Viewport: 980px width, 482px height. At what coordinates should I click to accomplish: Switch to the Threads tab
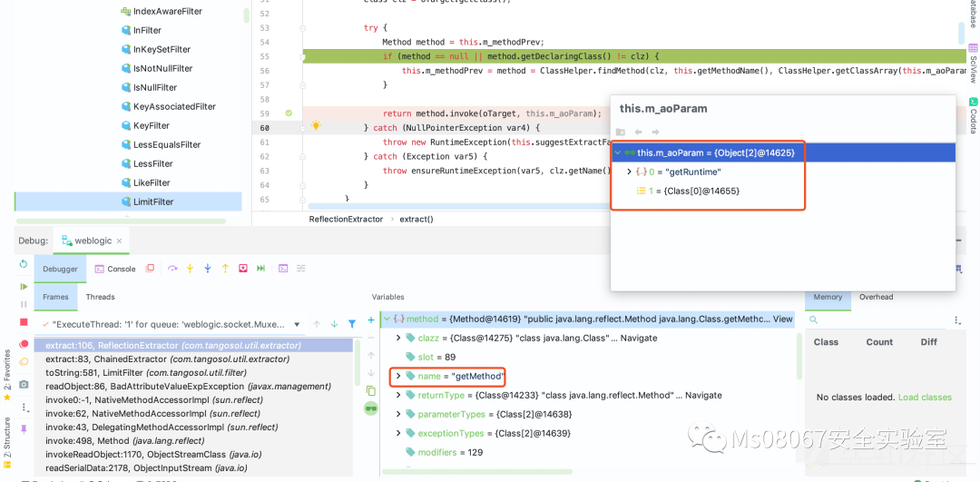pyautogui.click(x=100, y=297)
